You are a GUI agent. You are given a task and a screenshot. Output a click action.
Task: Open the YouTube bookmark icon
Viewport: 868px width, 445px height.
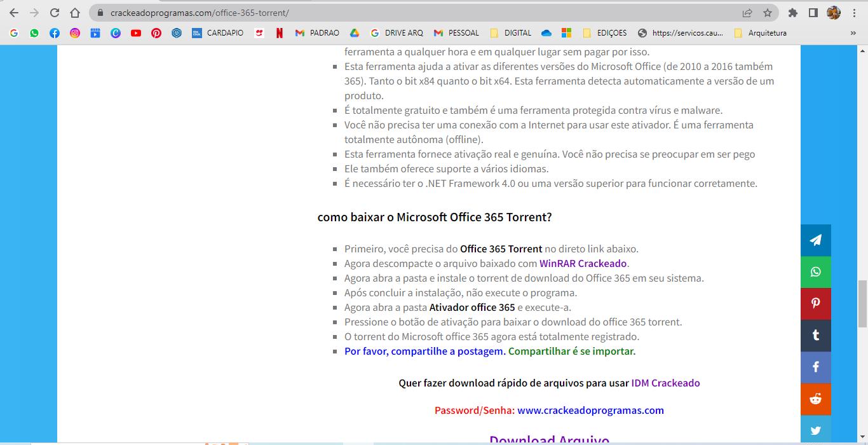(x=136, y=33)
